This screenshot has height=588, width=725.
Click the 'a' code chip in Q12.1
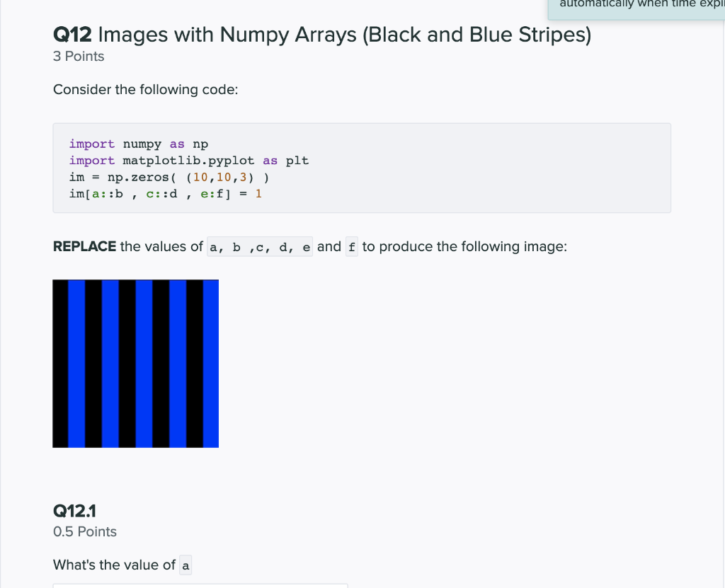point(185,565)
